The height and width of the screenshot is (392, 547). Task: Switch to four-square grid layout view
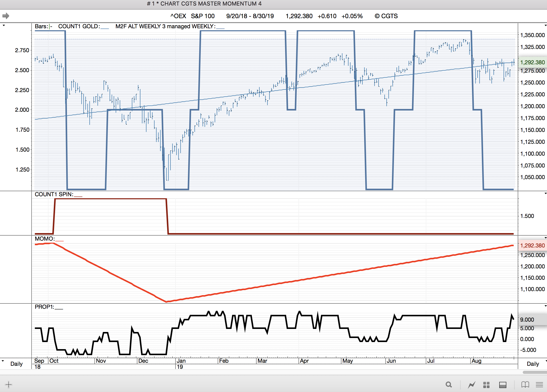(486, 385)
